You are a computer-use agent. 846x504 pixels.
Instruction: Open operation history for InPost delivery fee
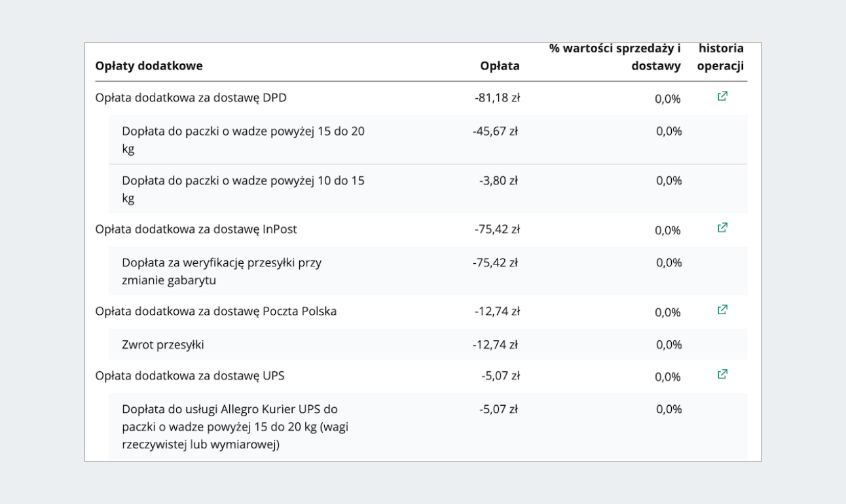pyautogui.click(x=722, y=228)
